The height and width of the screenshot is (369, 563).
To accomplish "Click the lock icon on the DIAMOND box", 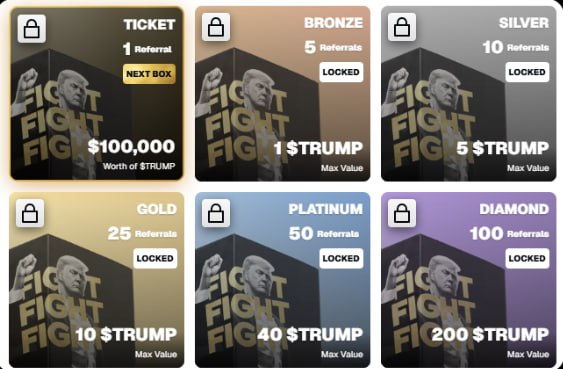I will pos(402,213).
